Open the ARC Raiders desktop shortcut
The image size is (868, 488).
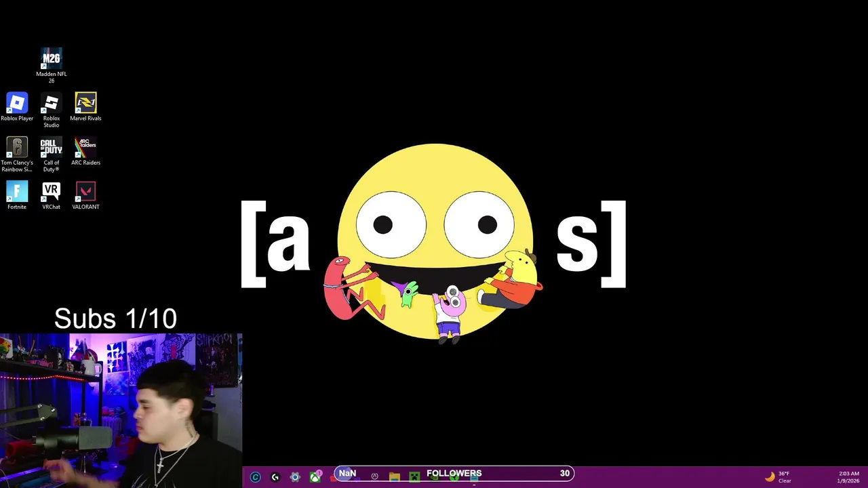pyautogui.click(x=85, y=151)
